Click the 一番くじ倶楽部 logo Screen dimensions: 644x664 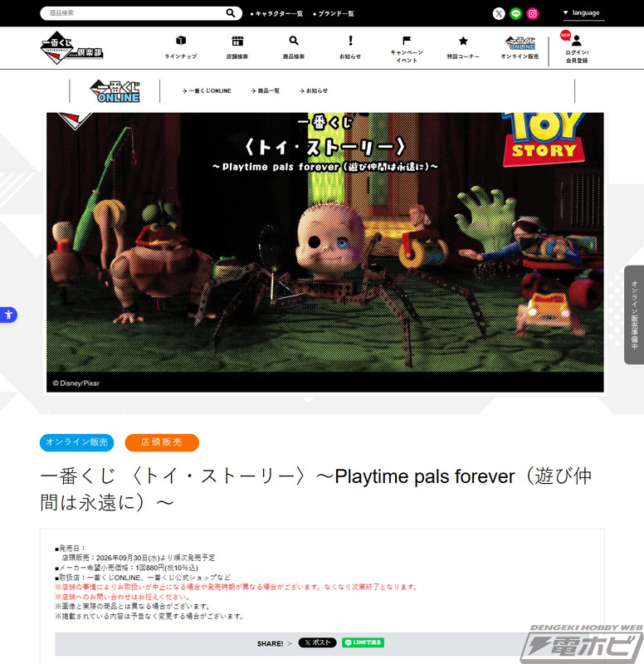tap(71, 48)
